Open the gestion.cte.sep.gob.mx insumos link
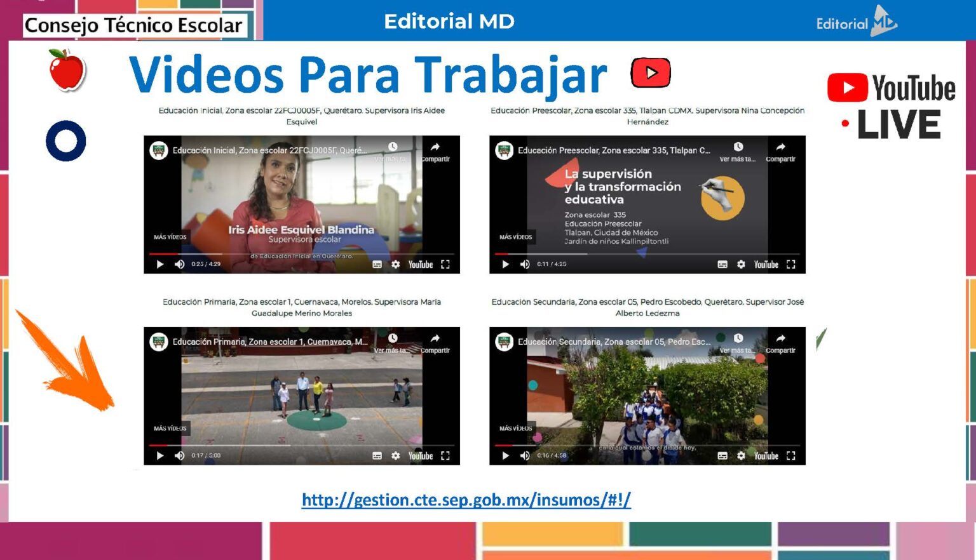 (x=466, y=500)
